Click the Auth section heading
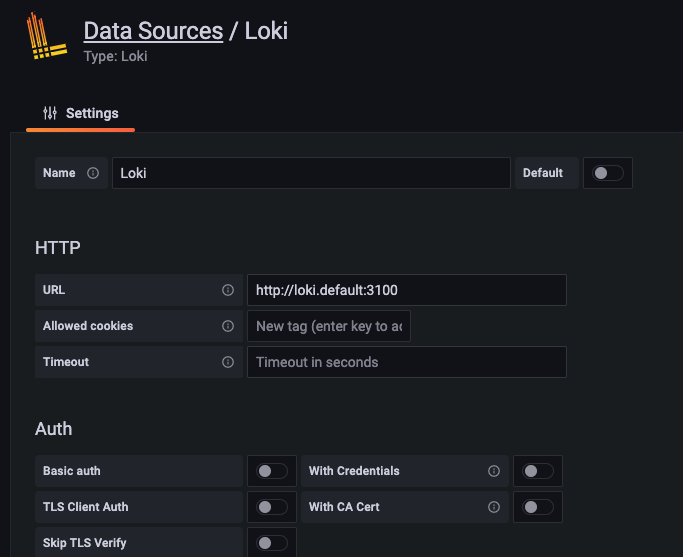 point(54,429)
